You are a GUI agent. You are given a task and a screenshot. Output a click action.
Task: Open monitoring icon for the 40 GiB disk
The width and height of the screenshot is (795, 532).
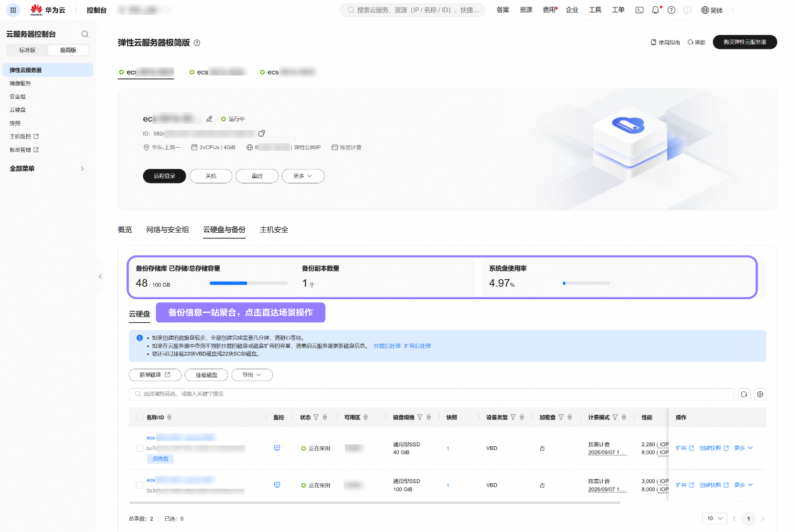tap(277, 448)
